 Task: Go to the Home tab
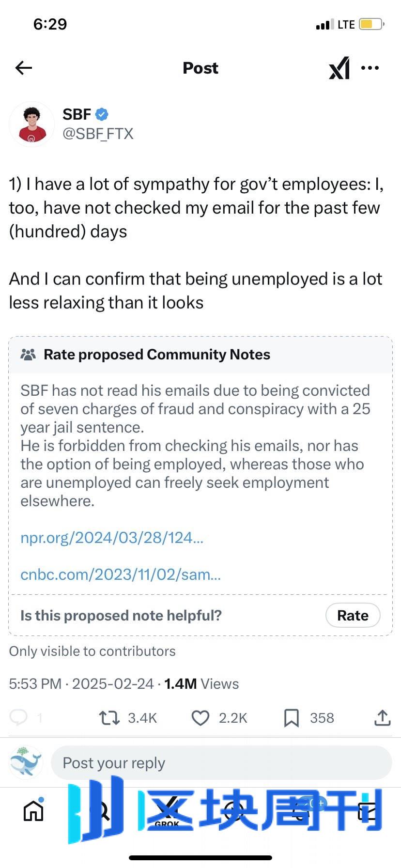33,811
